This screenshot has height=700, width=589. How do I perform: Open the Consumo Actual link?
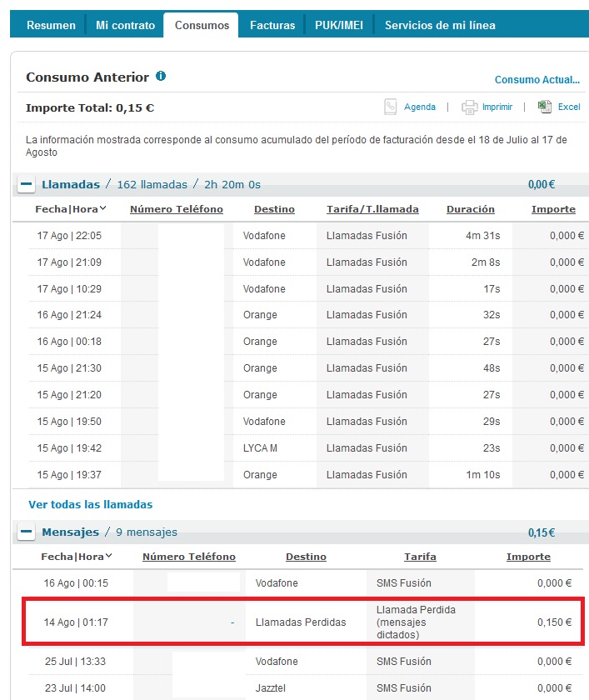coord(537,80)
